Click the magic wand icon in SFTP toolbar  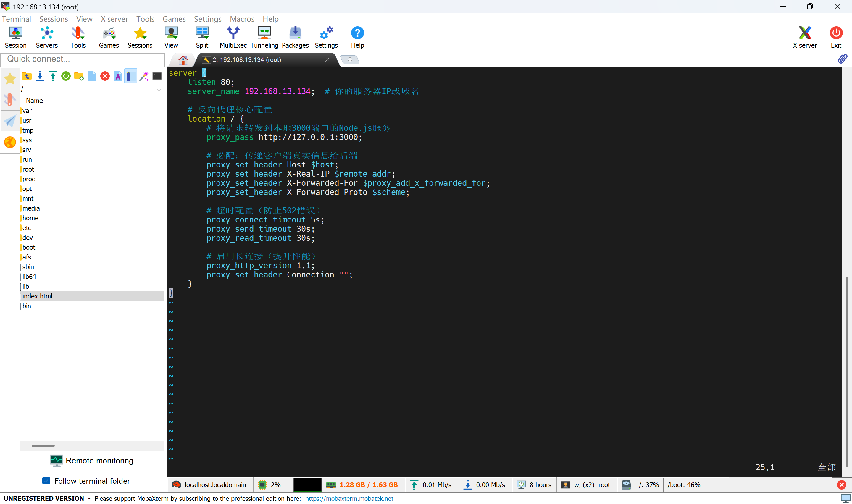[x=144, y=76]
